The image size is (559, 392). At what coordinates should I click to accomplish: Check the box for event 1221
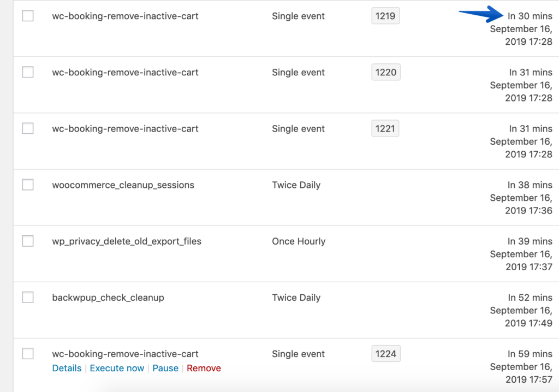click(x=28, y=128)
